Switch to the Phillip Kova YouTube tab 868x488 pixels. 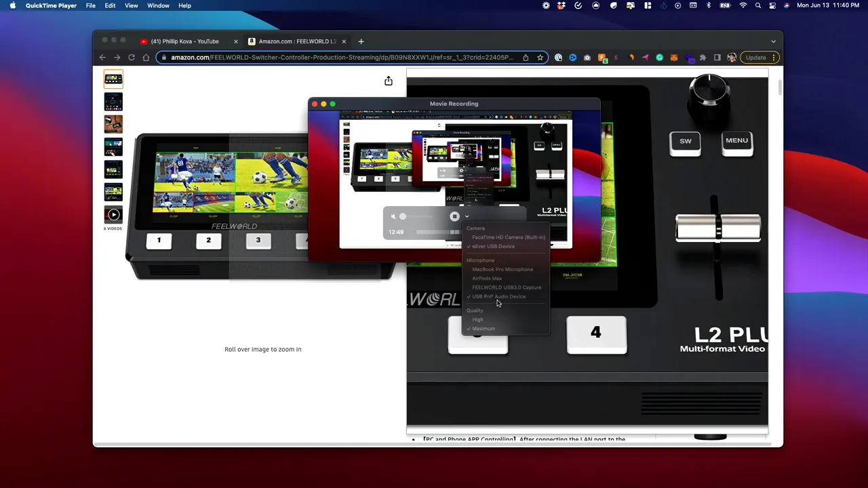point(184,41)
